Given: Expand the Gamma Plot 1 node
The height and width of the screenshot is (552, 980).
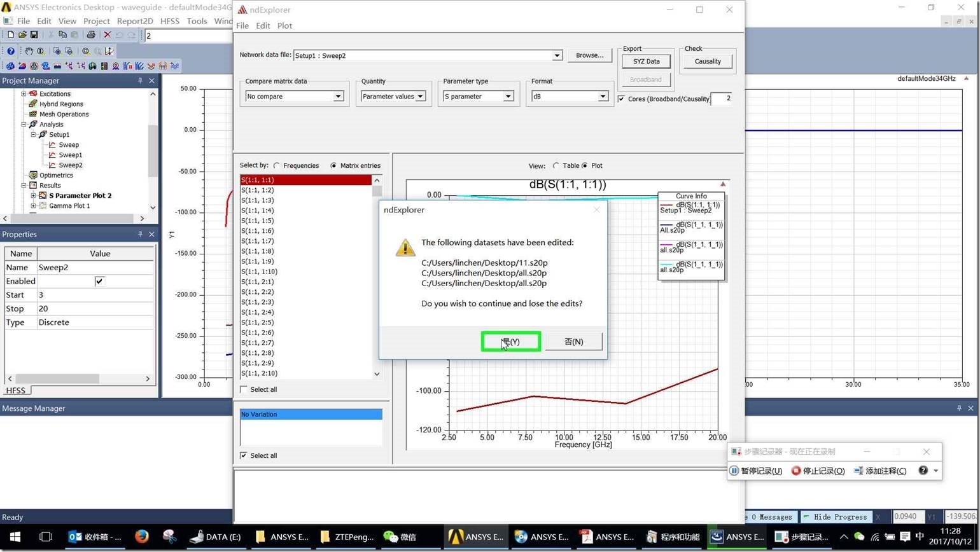Looking at the screenshot, I should [x=34, y=205].
